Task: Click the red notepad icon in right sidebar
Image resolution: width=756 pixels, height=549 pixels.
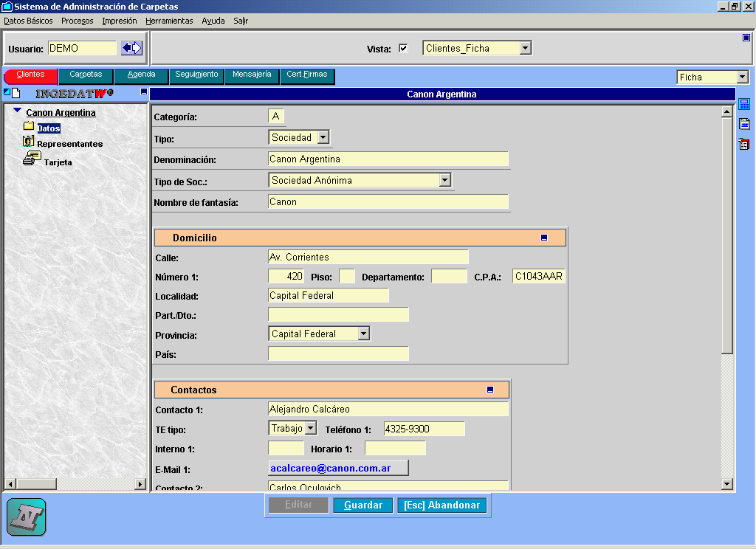Action: [x=744, y=144]
